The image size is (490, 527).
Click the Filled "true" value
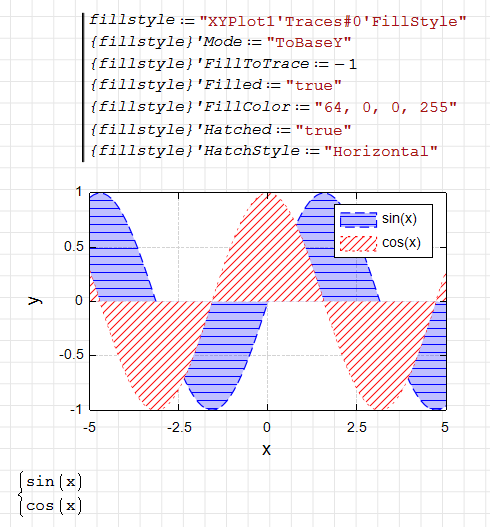[314, 86]
